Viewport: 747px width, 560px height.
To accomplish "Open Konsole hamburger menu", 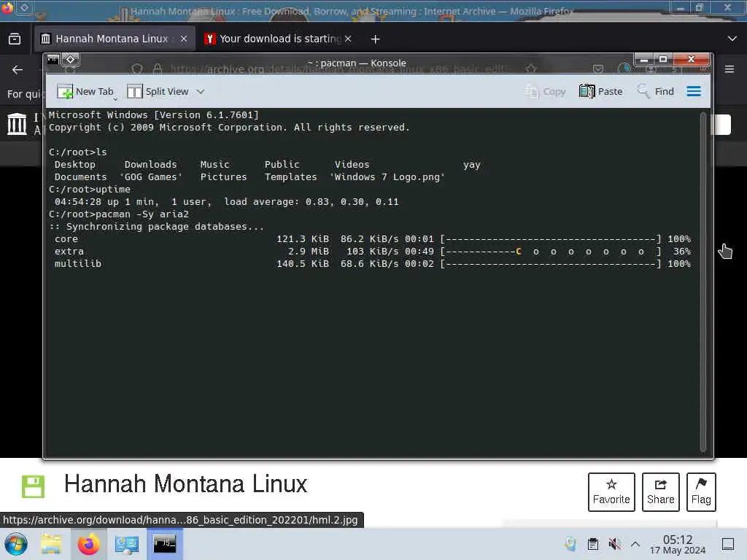I will pyautogui.click(x=694, y=91).
